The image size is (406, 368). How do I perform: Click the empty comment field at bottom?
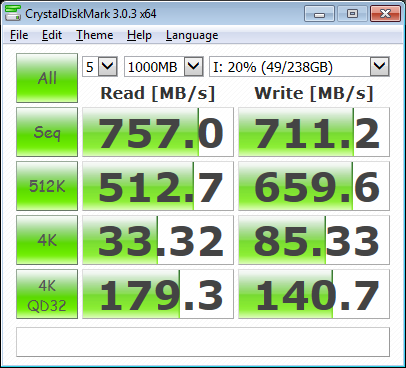tap(203, 342)
